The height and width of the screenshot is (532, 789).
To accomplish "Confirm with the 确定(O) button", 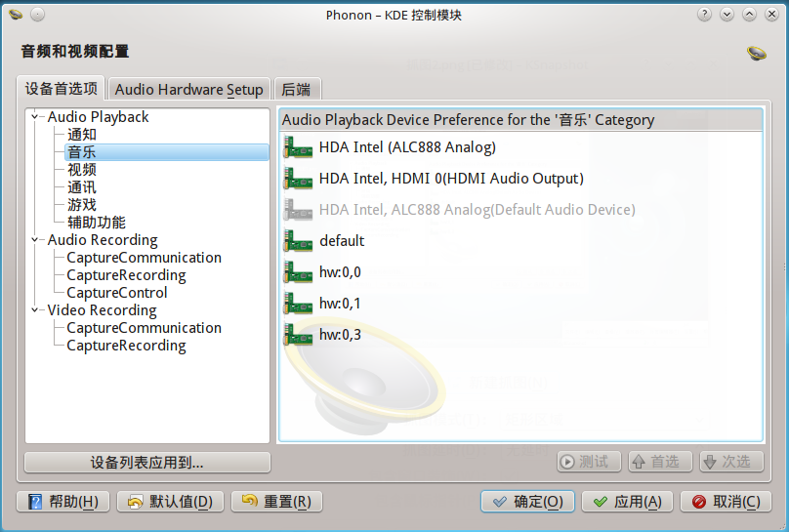I will (x=527, y=502).
